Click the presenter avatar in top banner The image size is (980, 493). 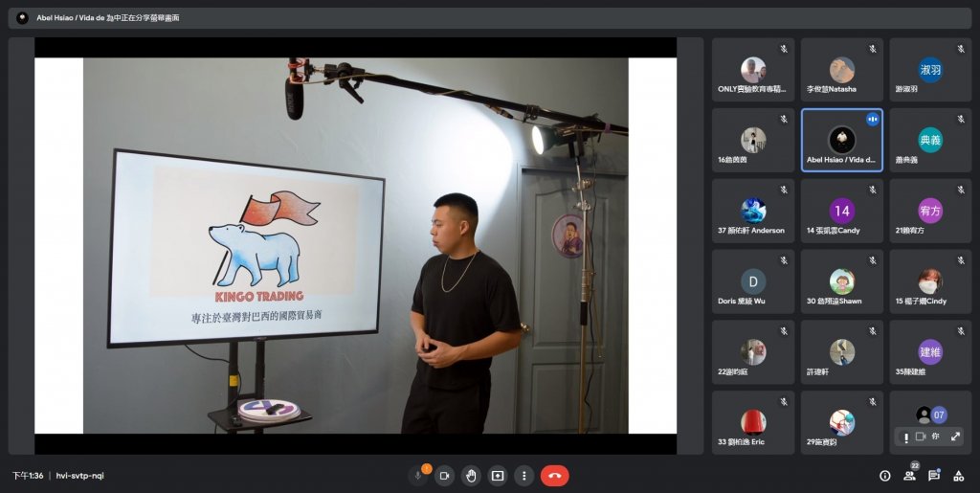tap(23, 18)
